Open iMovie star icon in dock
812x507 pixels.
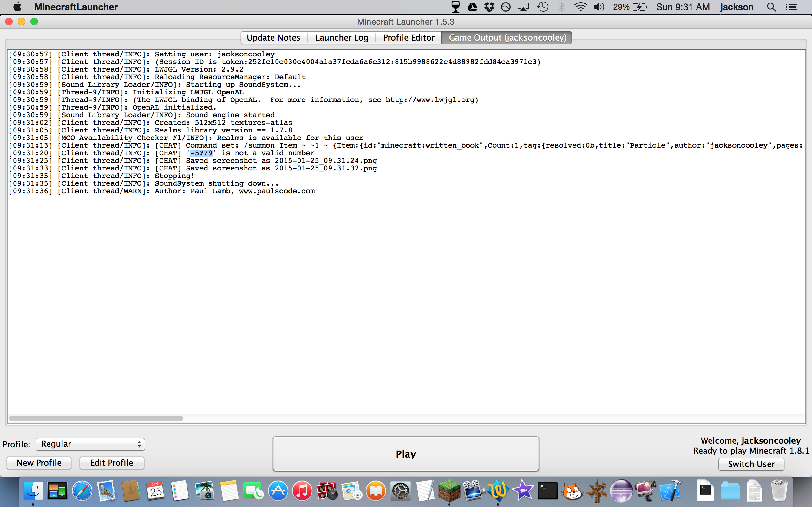coord(523,491)
